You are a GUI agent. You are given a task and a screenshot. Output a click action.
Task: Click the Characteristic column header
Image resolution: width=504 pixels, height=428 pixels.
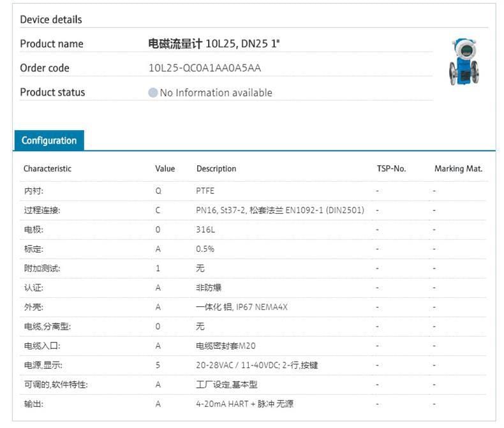tap(47, 169)
